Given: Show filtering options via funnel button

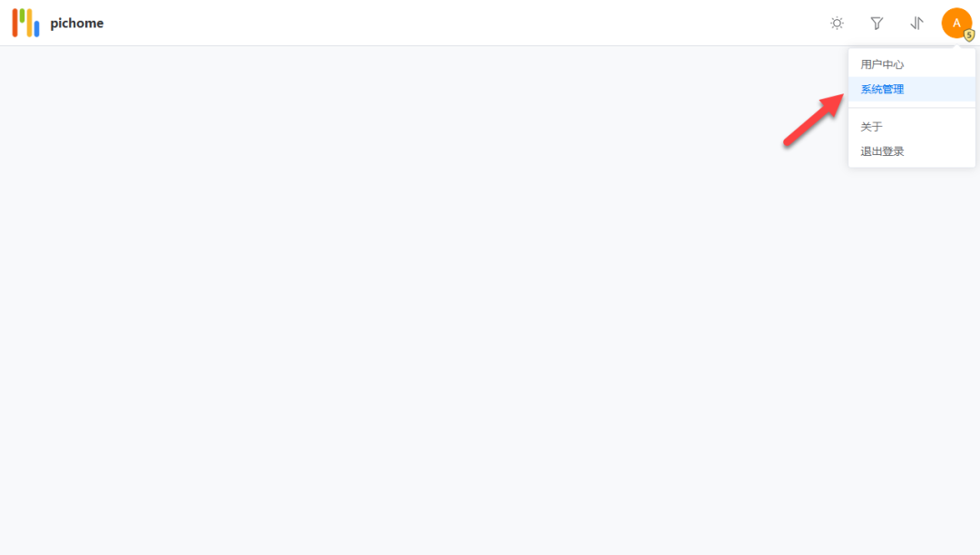Looking at the screenshot, I should [877, 23].
